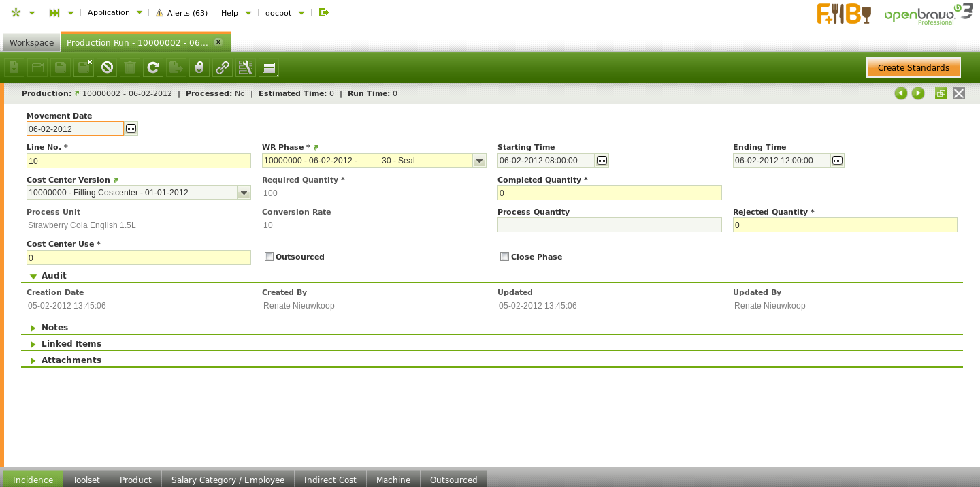Refresh the record with the reload icon
This screenshot has width=980, height=487.
153,67
